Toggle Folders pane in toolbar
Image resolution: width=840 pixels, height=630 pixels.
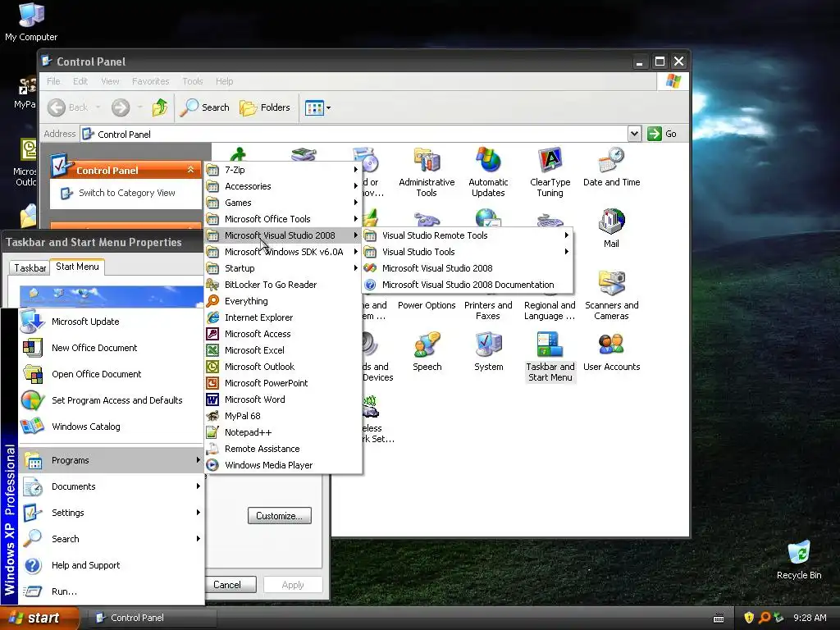pyautogui.click(x=265, y=107)
